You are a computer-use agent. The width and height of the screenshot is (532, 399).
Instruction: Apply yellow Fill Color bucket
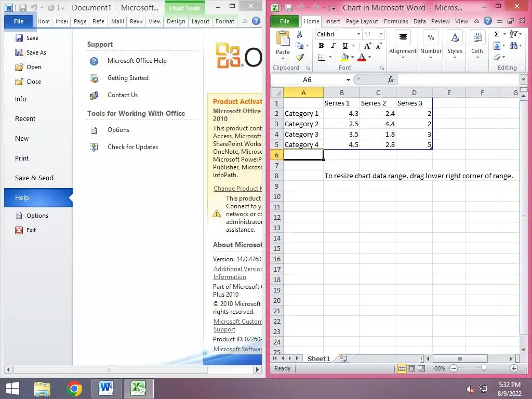click(x=345, y=57)
